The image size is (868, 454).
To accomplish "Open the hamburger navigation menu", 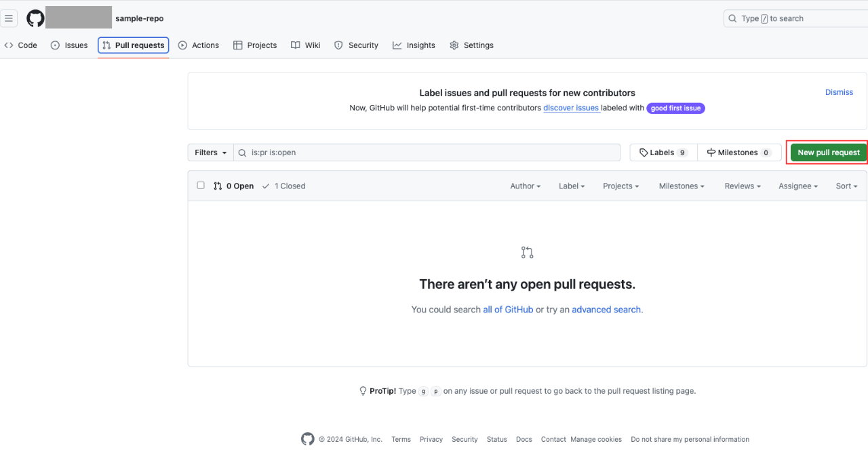I will 9,18.
